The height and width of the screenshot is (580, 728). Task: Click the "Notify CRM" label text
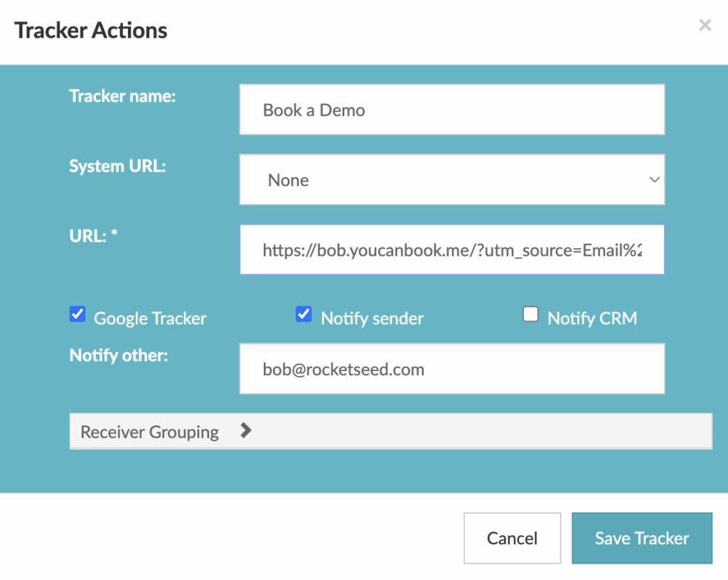592,318
